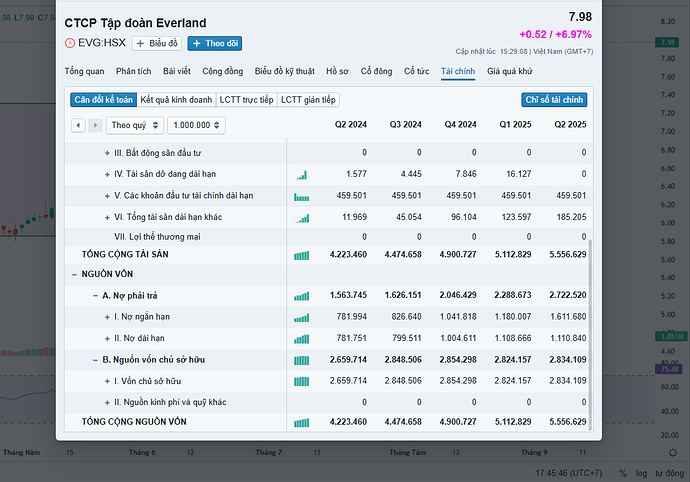The image size is (690, 482).
Task: Switch to Phân tích tab
Action: (x=133, y=71)
